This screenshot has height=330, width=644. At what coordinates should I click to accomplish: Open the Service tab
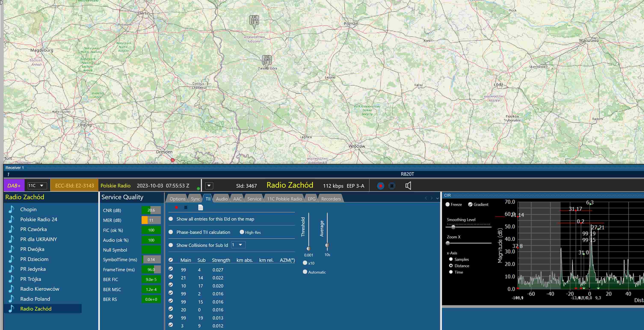click(x=254, y=199)
